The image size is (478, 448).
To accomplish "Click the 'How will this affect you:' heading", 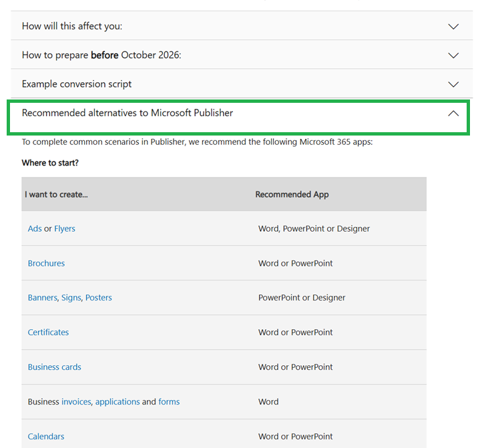I will (72, 27).
